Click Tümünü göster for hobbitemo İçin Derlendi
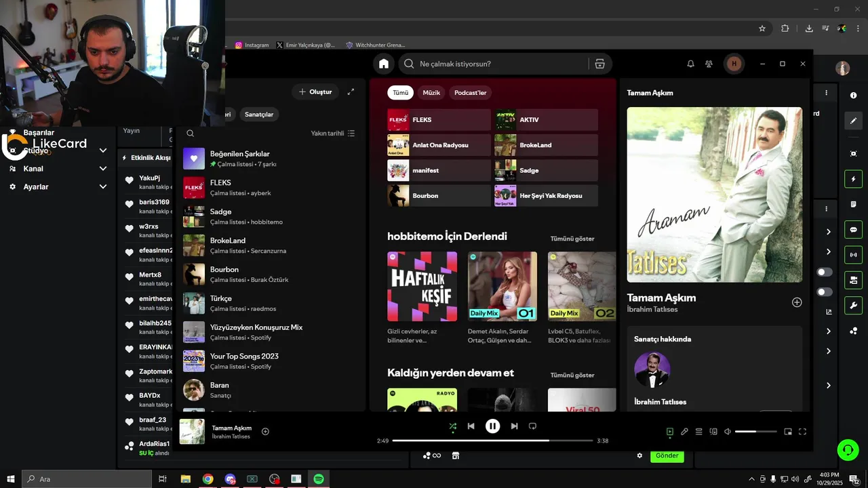The image size is (868, 488). pos(572,239)
